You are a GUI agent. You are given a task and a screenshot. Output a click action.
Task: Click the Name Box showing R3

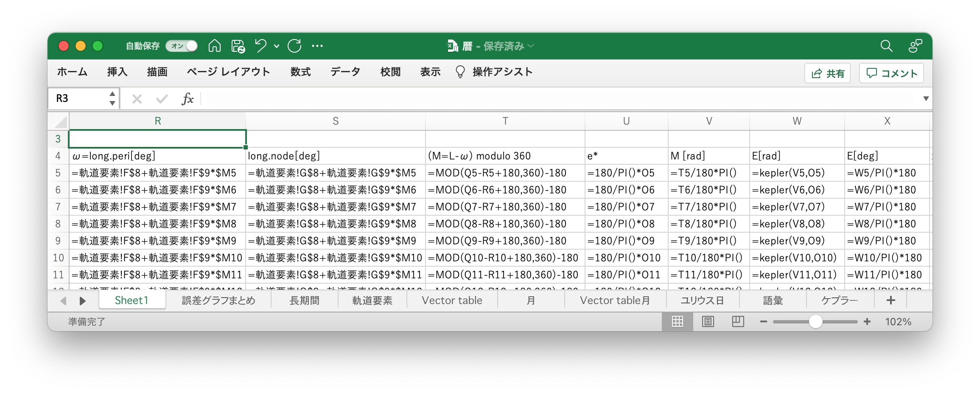point(81,98)
